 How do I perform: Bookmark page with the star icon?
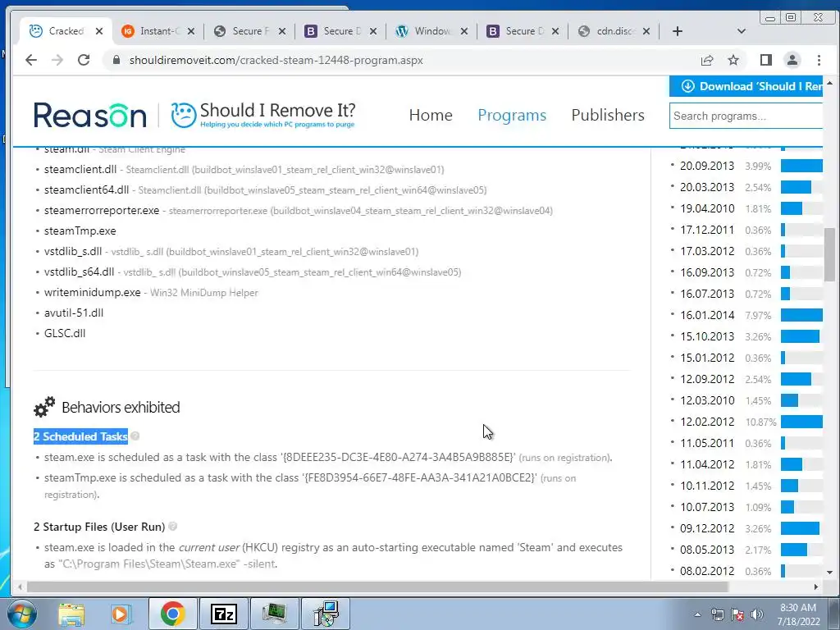(x=733, y=60)
